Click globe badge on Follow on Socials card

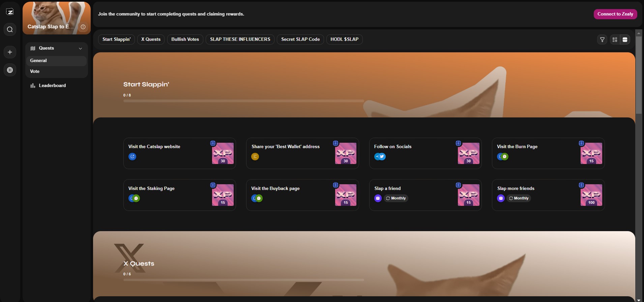click(459, 143)
